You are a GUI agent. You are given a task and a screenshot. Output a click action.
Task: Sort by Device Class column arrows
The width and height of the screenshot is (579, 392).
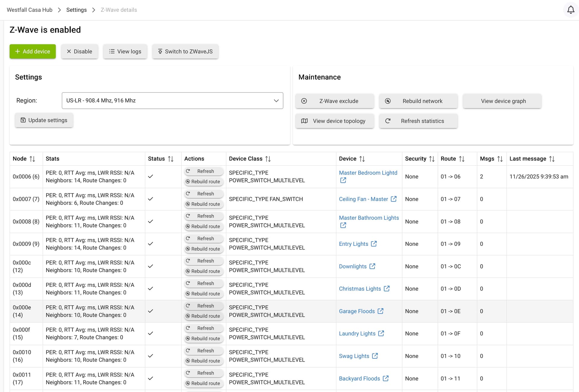click(x=268, y=159)
